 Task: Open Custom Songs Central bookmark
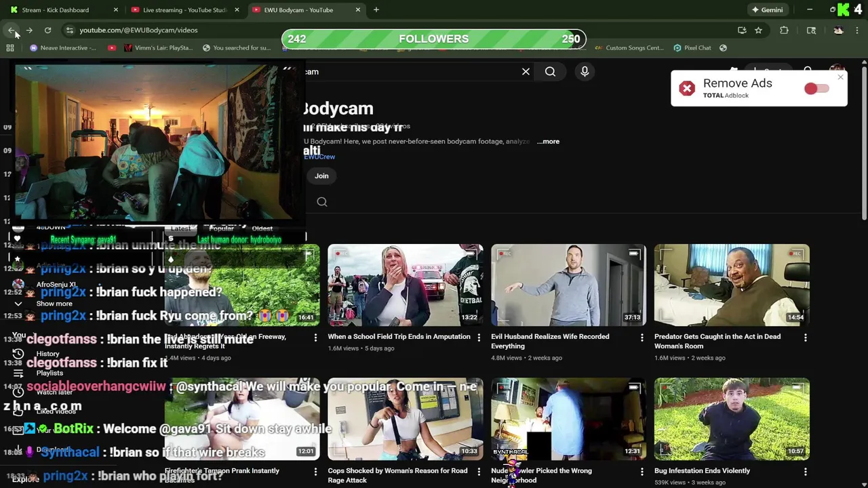point(629,47)
